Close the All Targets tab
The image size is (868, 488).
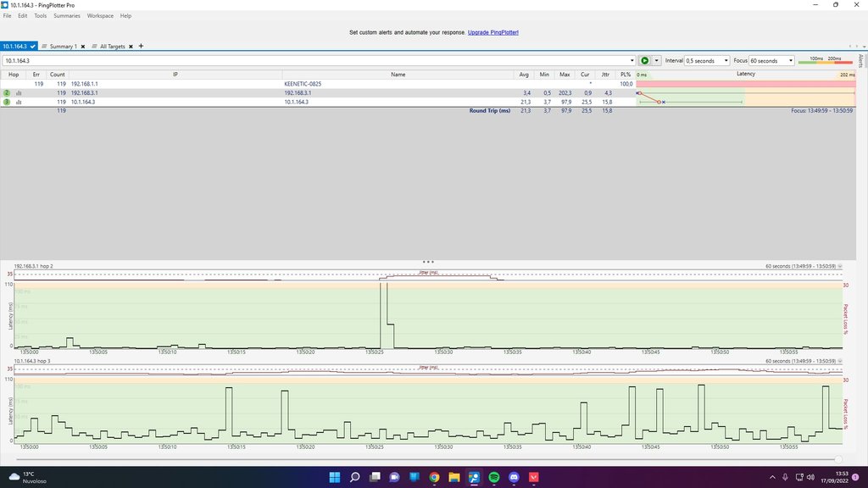coord(132,47)
